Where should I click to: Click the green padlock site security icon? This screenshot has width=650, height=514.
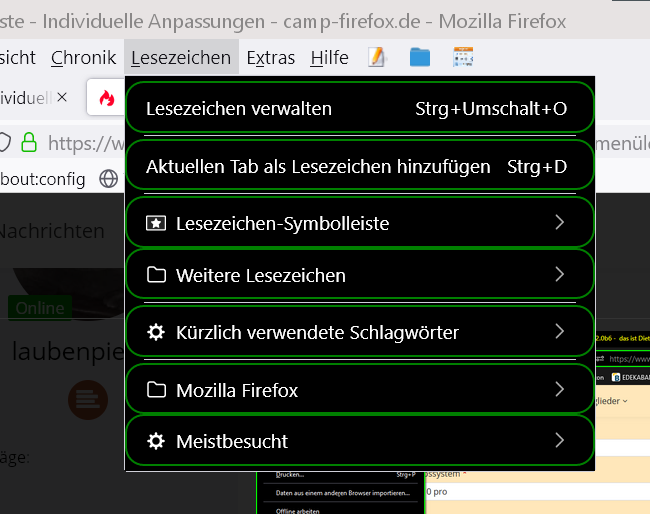(29, 142)
